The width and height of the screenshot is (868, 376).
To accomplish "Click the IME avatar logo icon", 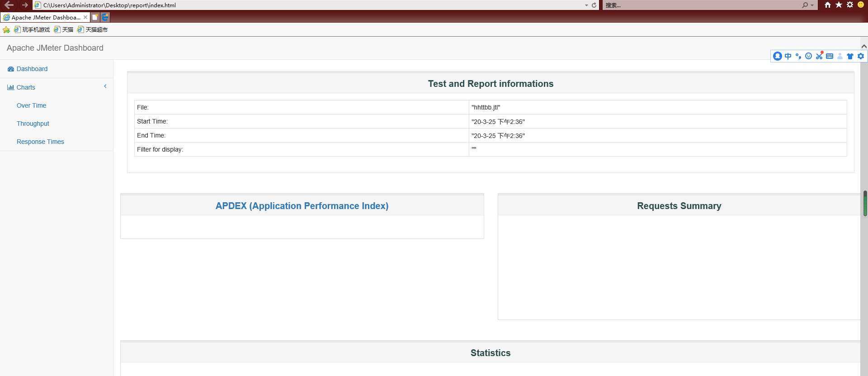I will coord(778,56).
